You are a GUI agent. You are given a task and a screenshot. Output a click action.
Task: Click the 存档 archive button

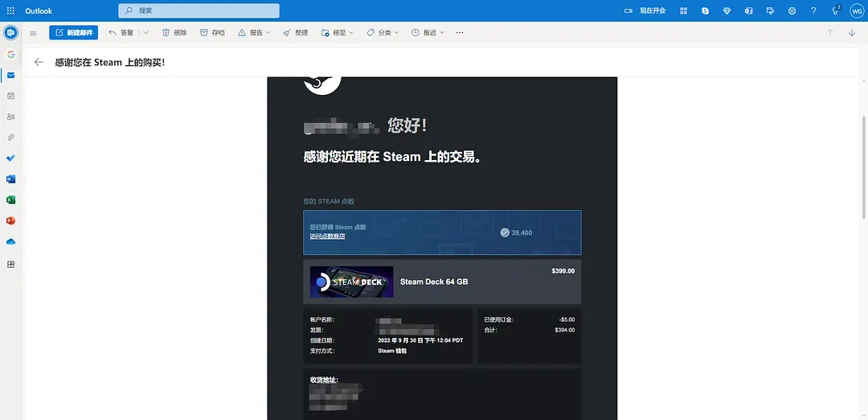pyautogui.click(x=212, y=33)
